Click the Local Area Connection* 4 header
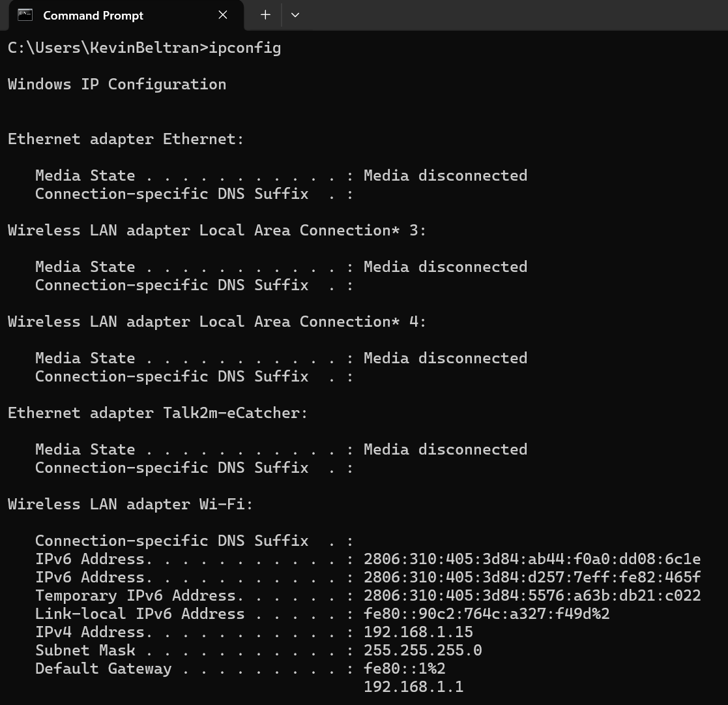Image resolution: width=728 pixels, height=705 pixels. (216, 322)
